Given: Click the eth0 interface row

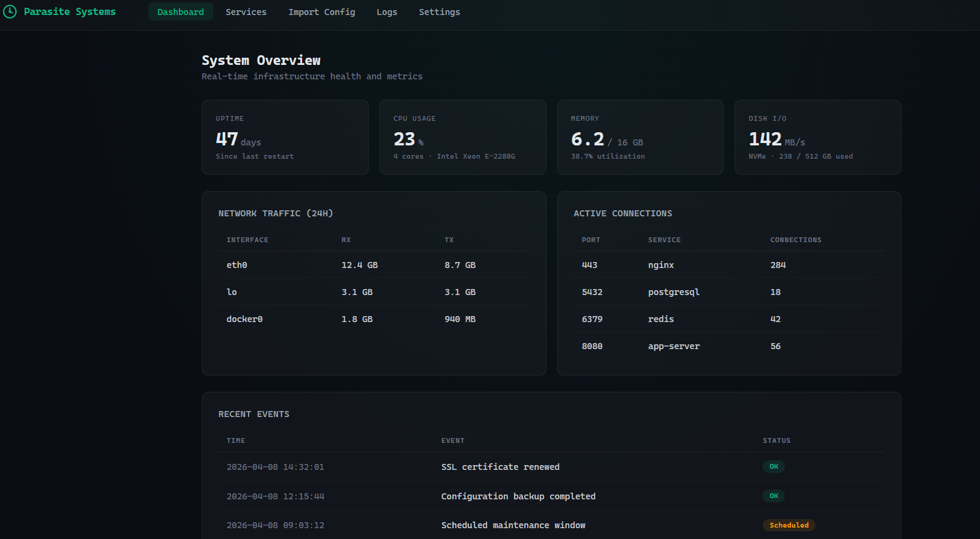Looking at the screenshot, I should click(x=374, y=265).
